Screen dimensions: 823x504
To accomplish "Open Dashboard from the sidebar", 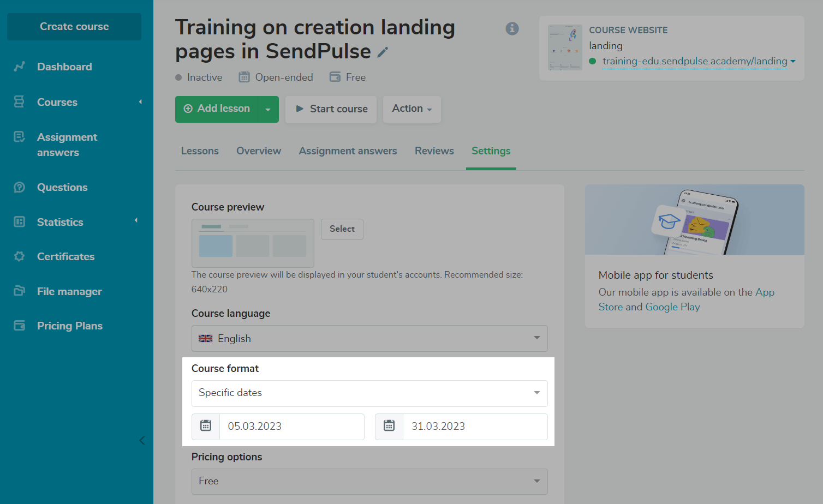I will click(x=64, y=67).
